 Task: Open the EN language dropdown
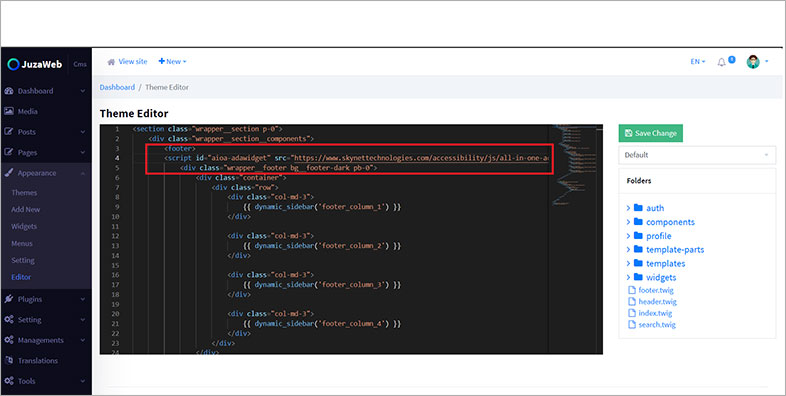point(698,62)
